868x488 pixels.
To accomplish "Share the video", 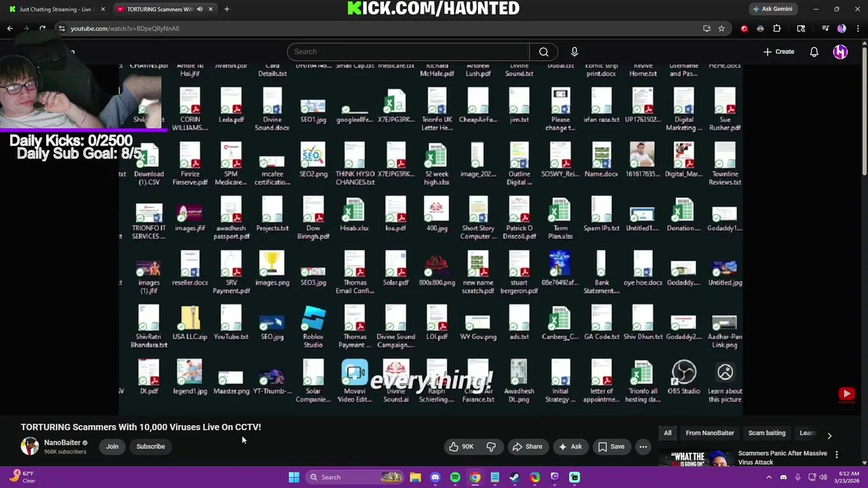I will point(527,447).
